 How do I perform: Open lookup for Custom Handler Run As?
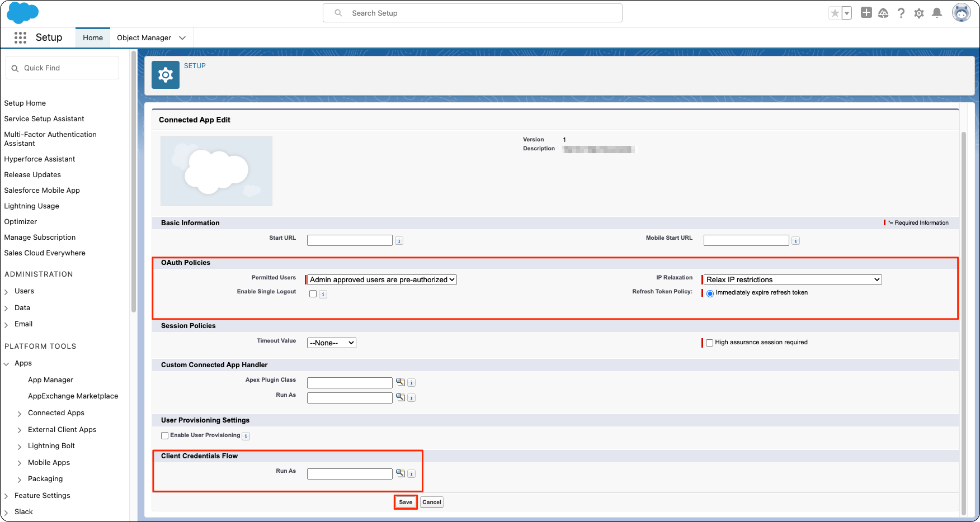point(401,397)
